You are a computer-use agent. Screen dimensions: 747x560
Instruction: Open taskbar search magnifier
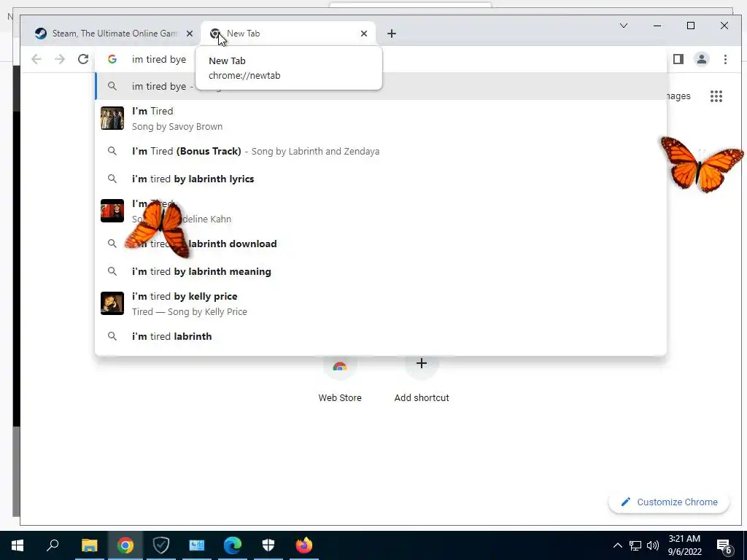pyautogui.click(x=53, y=545)
